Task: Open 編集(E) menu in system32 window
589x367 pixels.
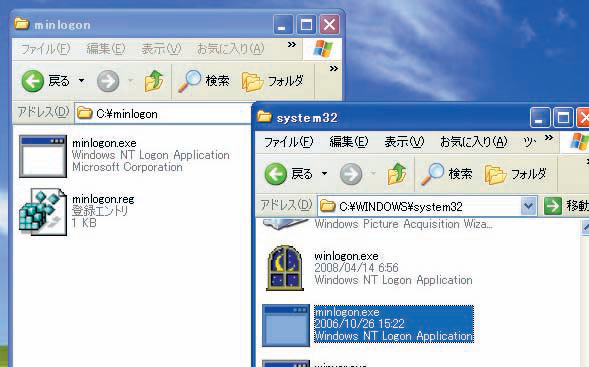Action: tap(349, 142)
